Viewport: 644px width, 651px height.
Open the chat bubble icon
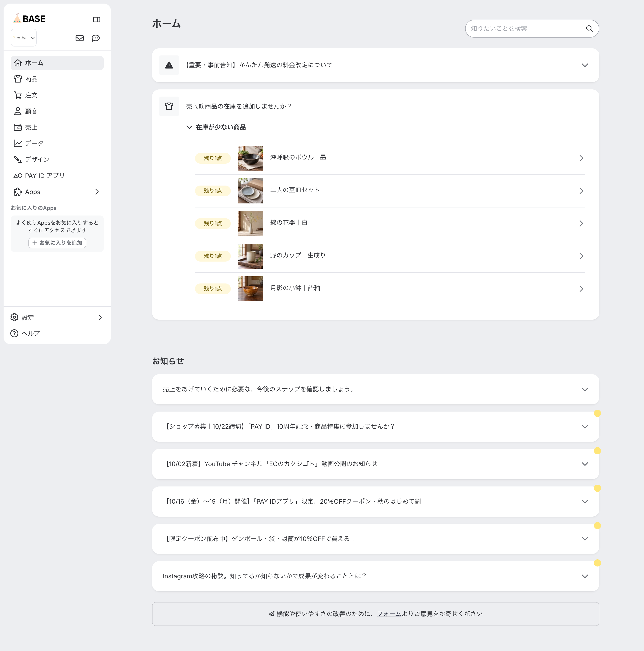96,38
